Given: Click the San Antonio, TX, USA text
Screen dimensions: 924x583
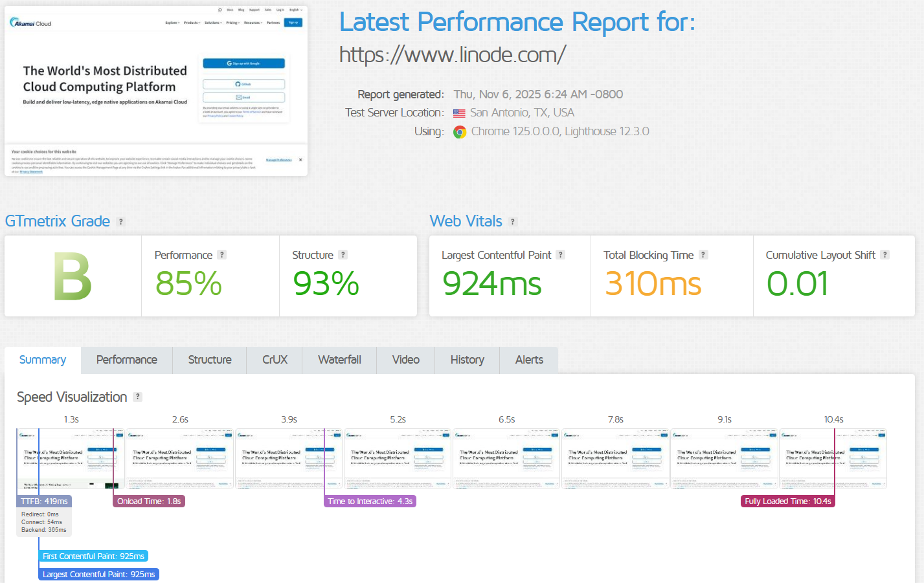Looking at the screenshot, I should pos(522,113).
